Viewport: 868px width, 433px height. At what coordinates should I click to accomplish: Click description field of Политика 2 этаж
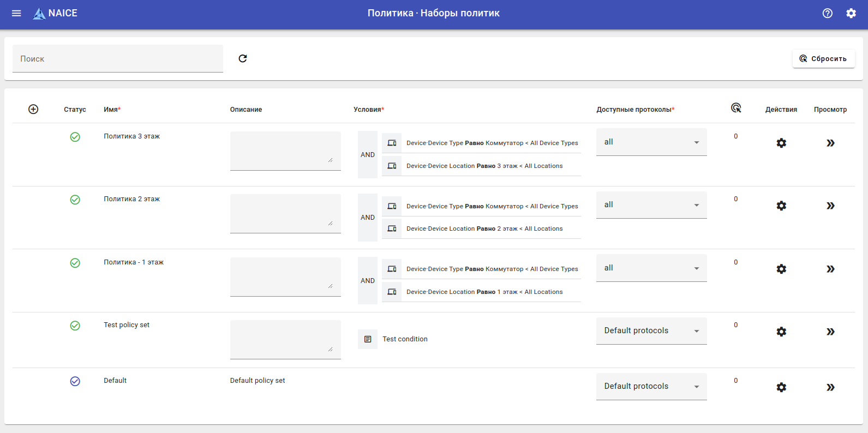(285, 213)
